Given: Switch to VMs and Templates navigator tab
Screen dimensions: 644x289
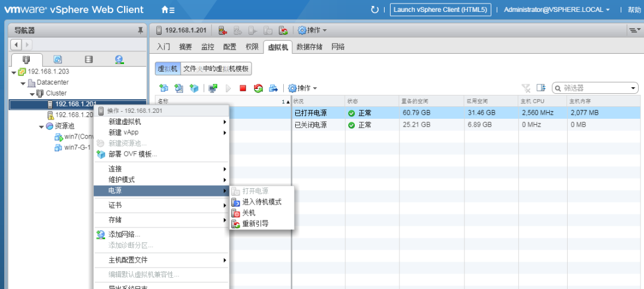Looking at the screenshot, I should pyautogui.click(x=58, y=60).
